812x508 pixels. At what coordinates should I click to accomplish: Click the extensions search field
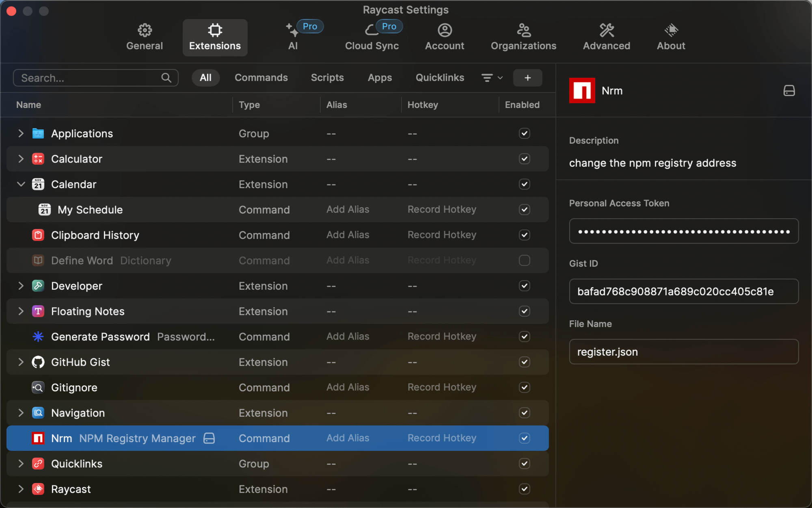tap(96, 78)
